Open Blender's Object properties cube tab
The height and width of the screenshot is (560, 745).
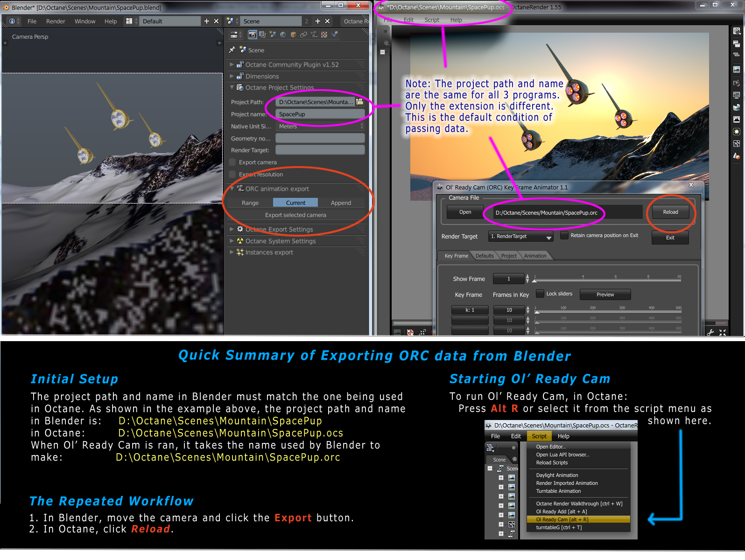click(x=293, y=35)
